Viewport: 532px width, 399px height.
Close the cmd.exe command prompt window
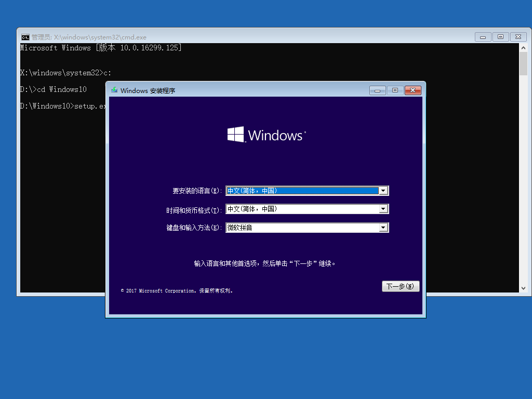coord(518,37)
